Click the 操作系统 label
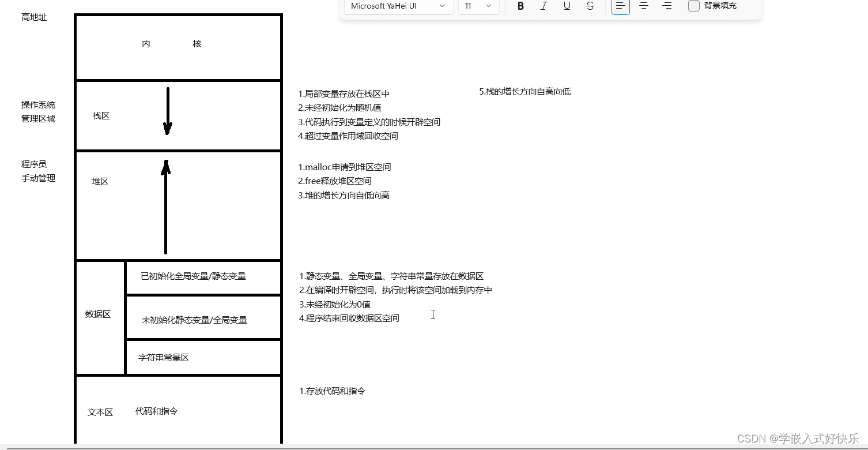Screen dimensions: 868x450 click(39, 105)
